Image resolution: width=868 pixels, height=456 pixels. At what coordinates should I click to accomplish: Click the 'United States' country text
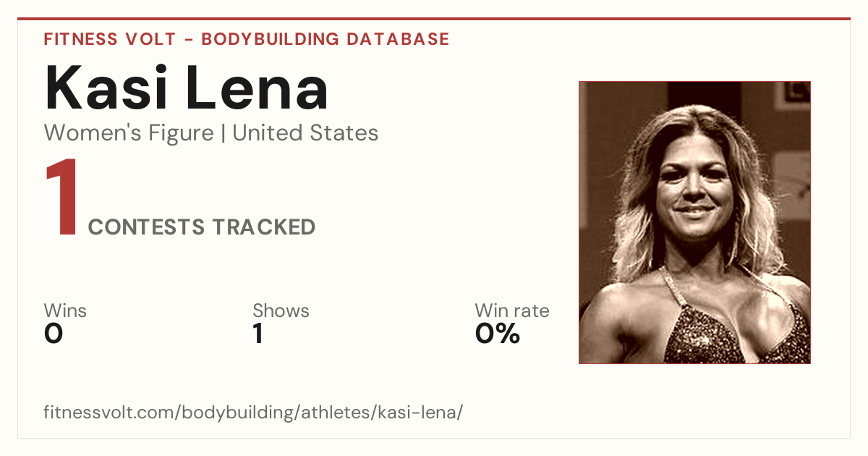[x=305, y=133]
